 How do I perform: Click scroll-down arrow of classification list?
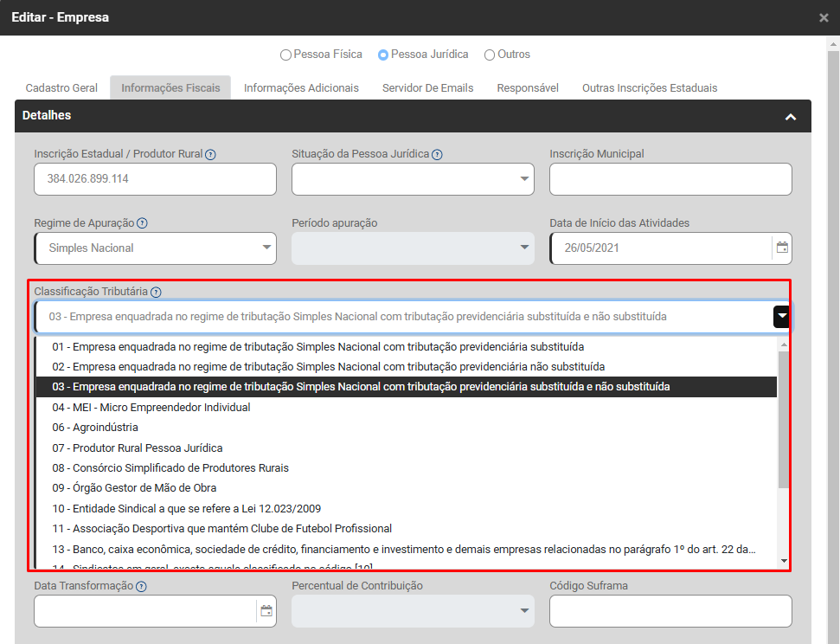[784, 561]
